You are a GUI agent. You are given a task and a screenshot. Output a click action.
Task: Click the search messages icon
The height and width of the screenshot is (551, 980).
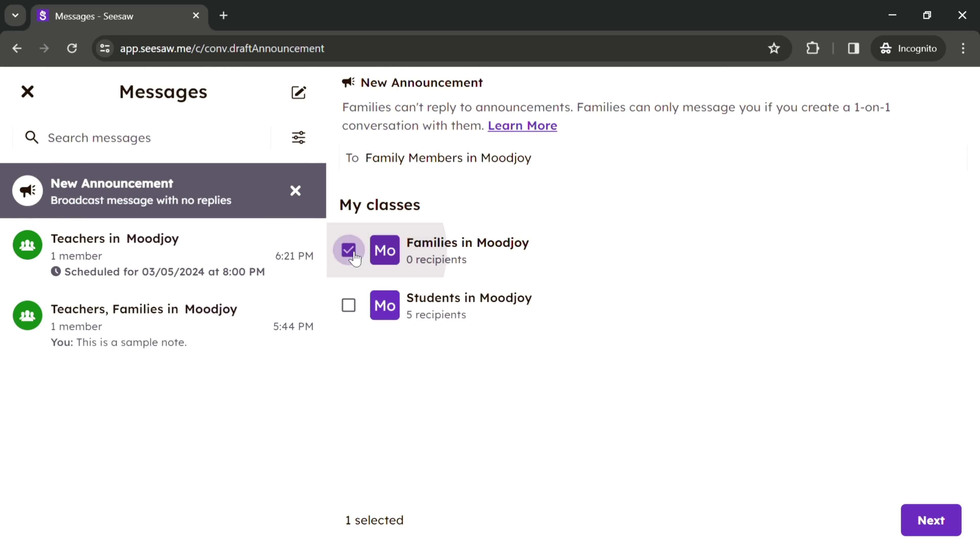pos(32,137)
